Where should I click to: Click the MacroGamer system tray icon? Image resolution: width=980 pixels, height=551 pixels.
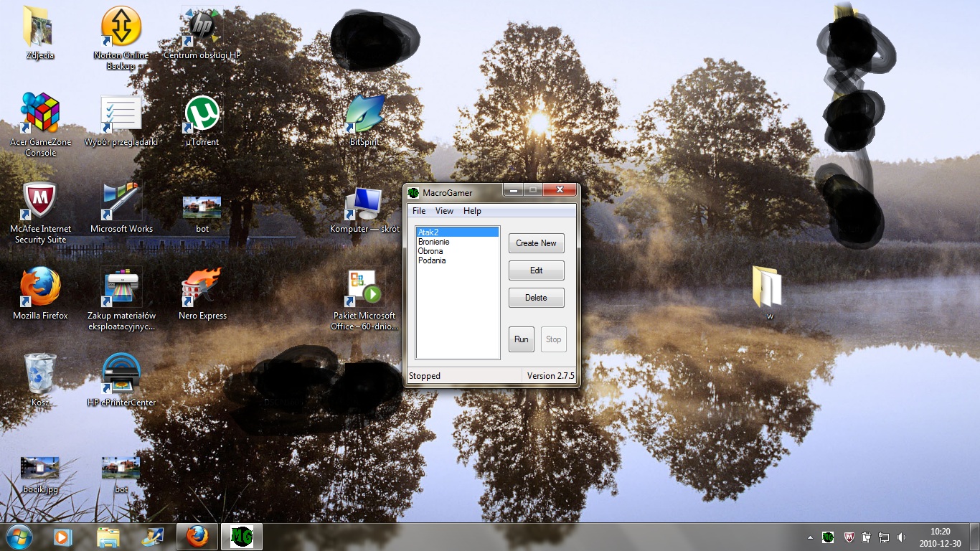828,537
